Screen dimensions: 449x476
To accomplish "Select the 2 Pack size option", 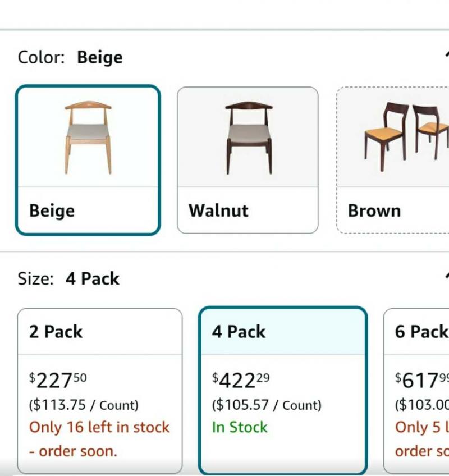I will point(100,391).
